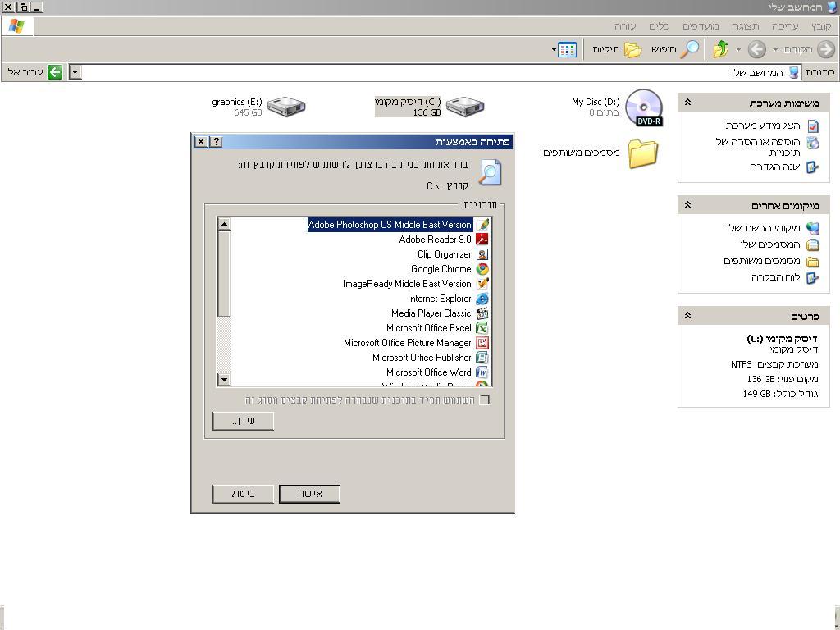Select the Microsoft Office Excel icon
The width and height of the screenshot is (840, 630).
482,328
